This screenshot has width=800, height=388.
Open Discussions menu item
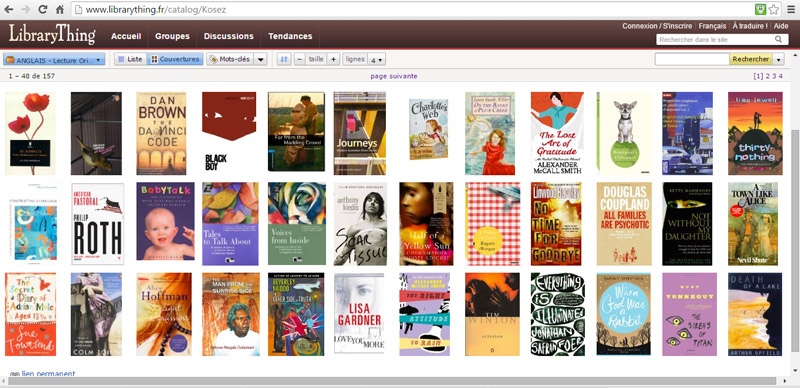click(x=229, y=36)
